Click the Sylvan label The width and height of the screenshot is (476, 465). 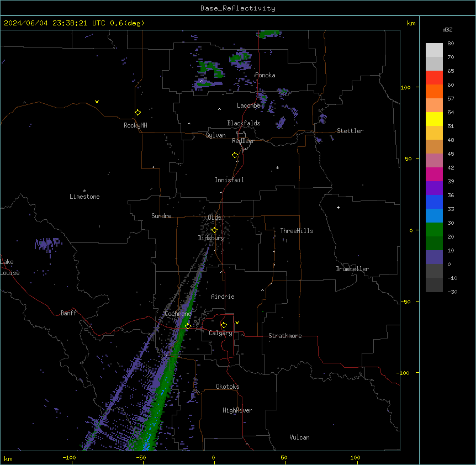click(215, 135)
